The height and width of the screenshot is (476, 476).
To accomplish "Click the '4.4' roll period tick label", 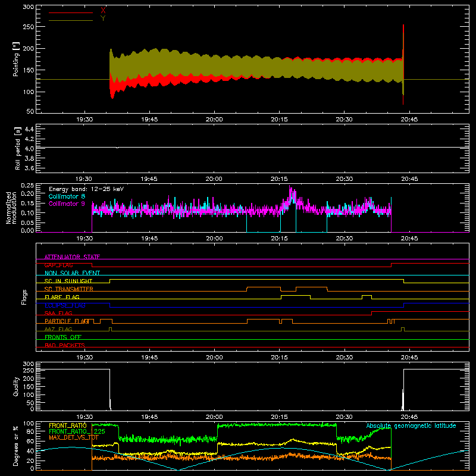I will coord(29,129).
